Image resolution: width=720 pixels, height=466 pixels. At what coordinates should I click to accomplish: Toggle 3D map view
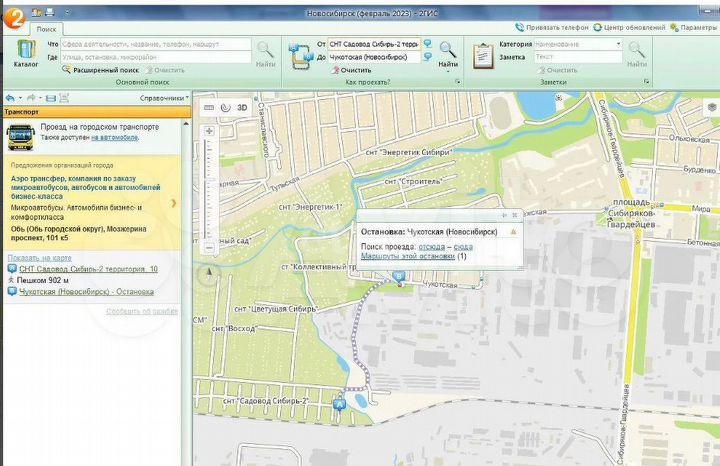pyautogui.click(x=242, y=107)
